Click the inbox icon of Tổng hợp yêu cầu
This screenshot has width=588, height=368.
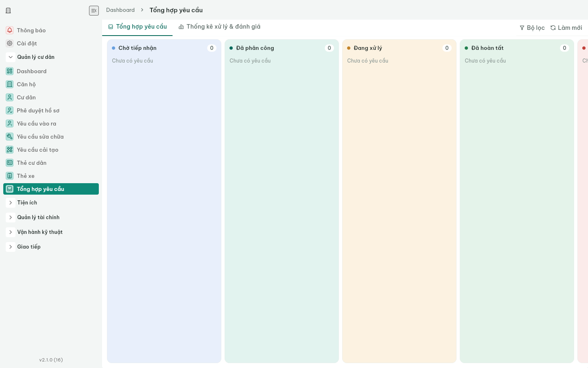(10, 189)
